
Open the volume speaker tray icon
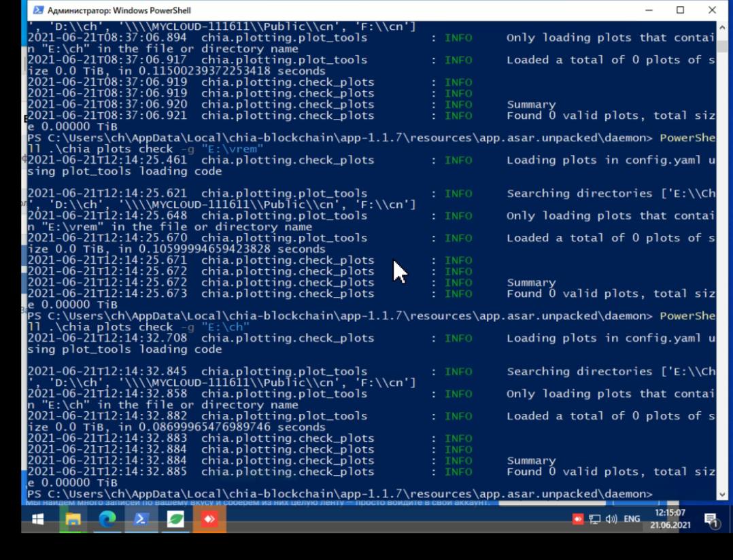611,519
